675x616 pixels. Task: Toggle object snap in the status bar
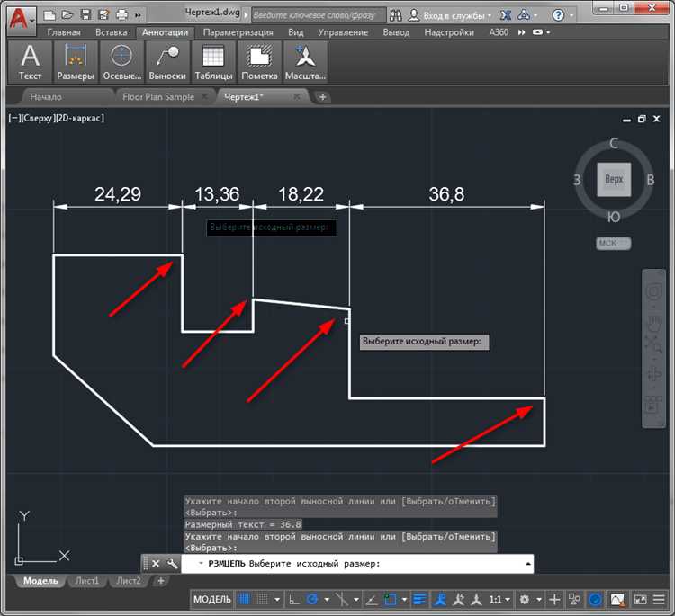[x=390, y=599]
